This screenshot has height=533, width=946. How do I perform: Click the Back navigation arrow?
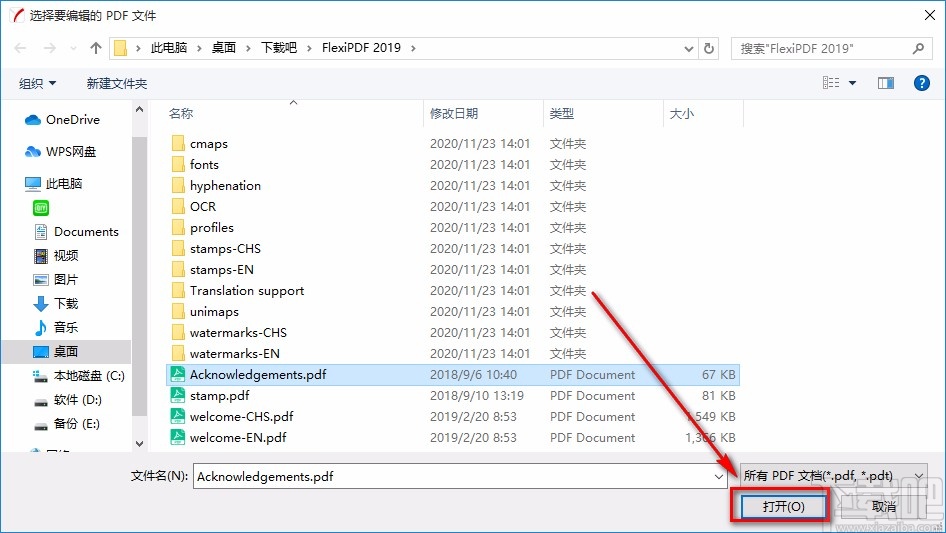click(x=21, y=48)
